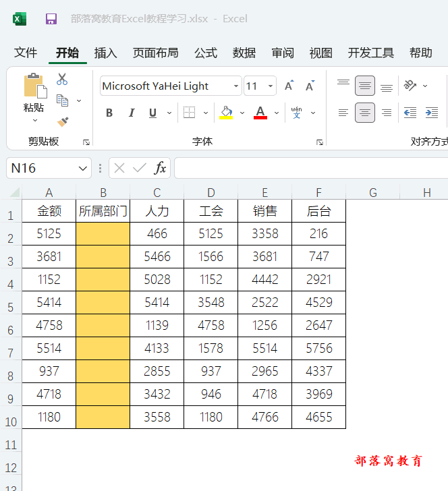Screen dimensions: 448x491
Task: Expand the Paste options arrow
Action: click(x=35, y=120)
